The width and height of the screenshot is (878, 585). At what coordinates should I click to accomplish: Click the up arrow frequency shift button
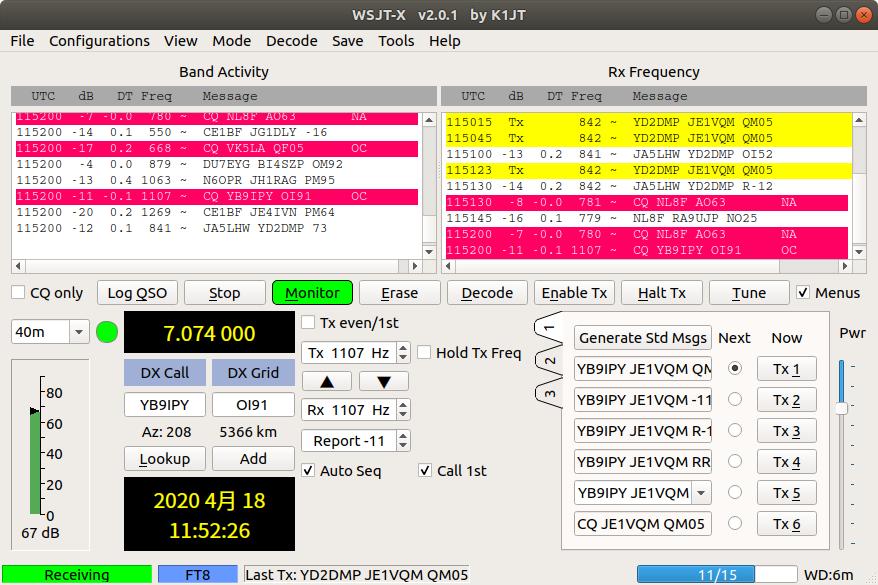tap(327, 382)
